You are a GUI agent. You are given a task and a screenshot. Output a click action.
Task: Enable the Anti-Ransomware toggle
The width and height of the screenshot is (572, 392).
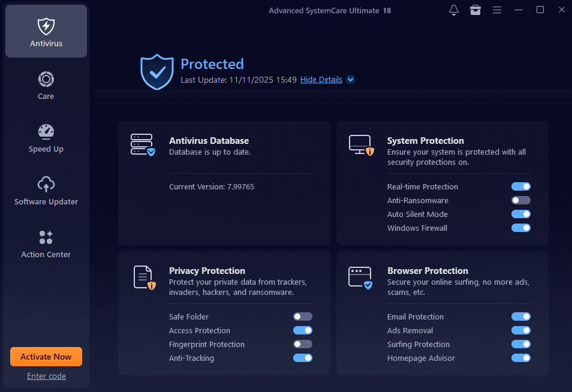pos(520,200)
